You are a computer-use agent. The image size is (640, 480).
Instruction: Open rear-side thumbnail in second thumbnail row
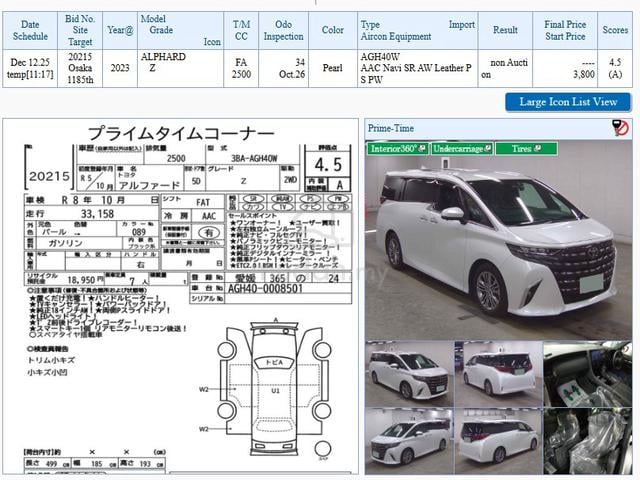[498, 442]
